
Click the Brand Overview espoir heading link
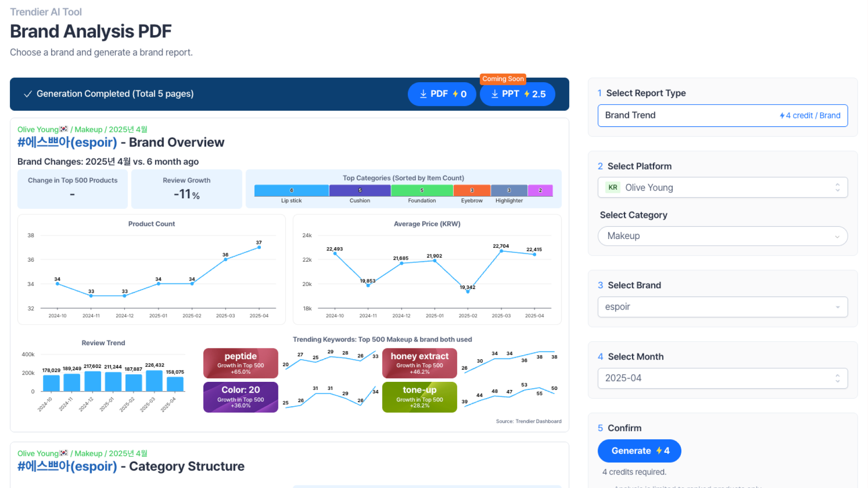click(x=67, y=142)
